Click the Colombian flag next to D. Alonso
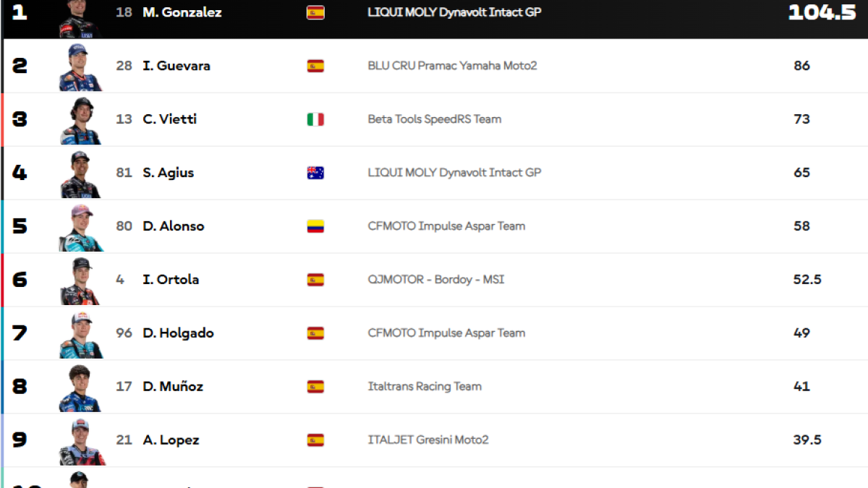This screenshot has width=868, height=488. (x=315, y=226)
